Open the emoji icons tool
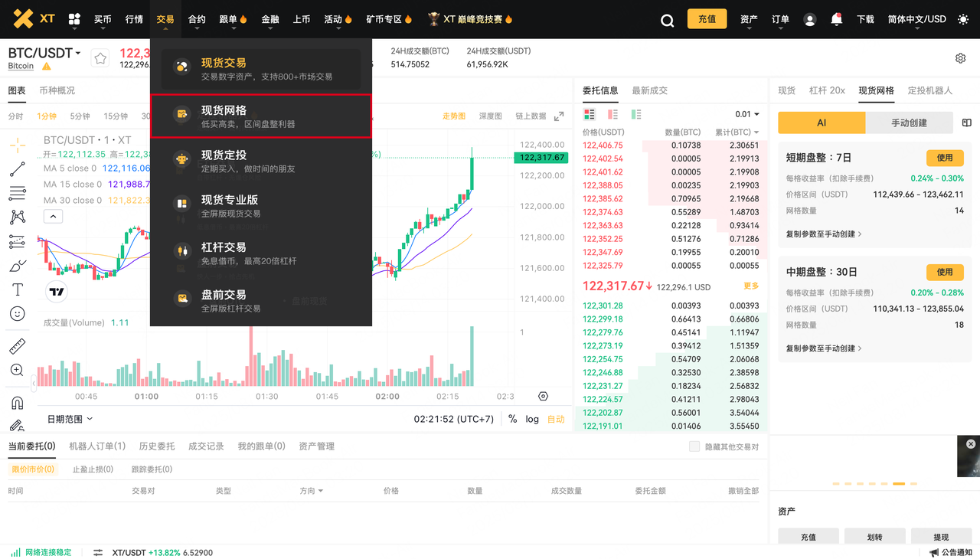Viewport: 980px width, 559px height. [17, 314]
